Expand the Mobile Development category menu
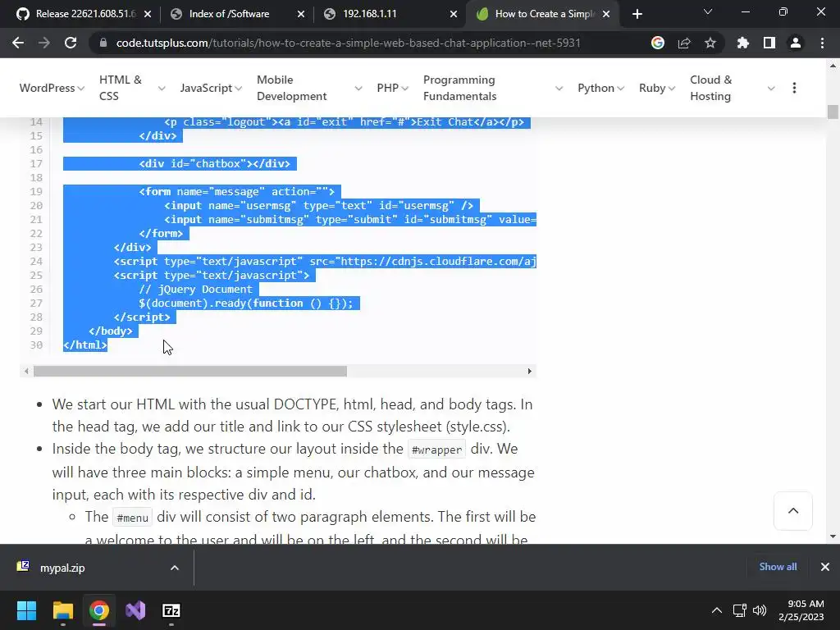 [x=309, y=88]
